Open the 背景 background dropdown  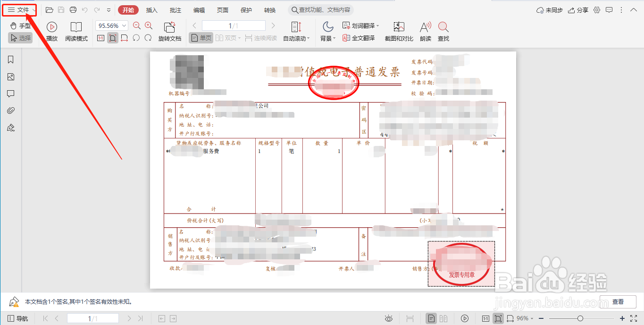coord(328,32)
